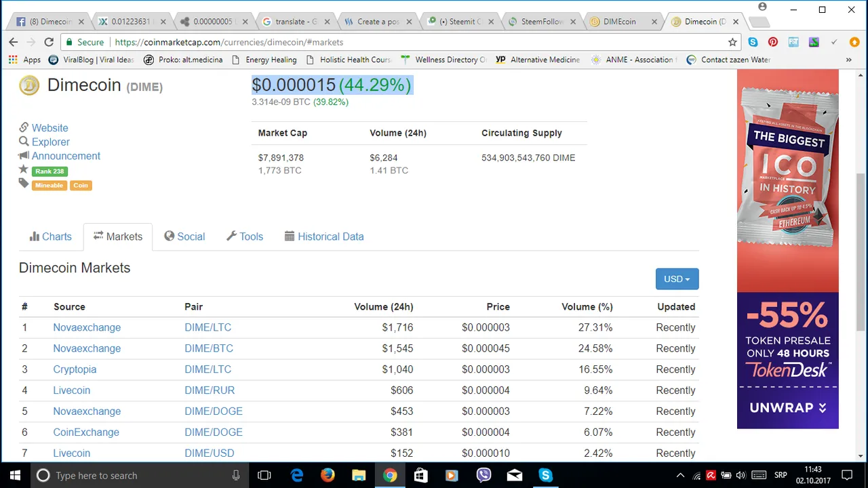Open the USD currency dropdown

pyautogui.click(x=677, y=279)
